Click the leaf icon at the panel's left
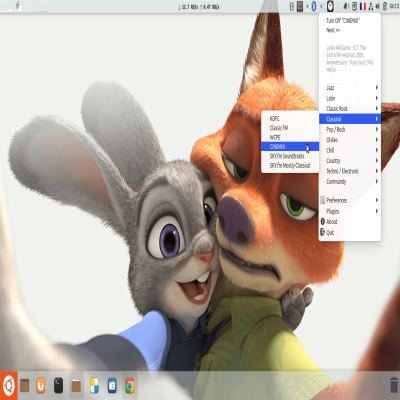 [x=19, y=5]
